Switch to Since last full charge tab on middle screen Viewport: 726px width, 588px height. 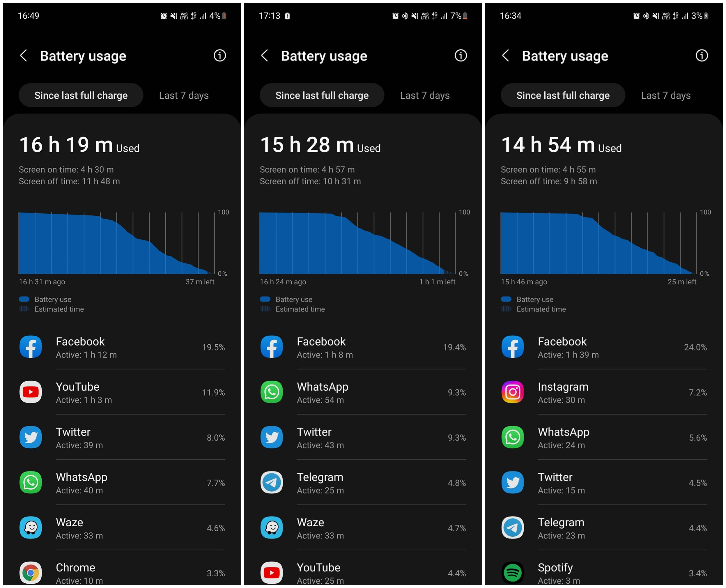coord(323,95)
